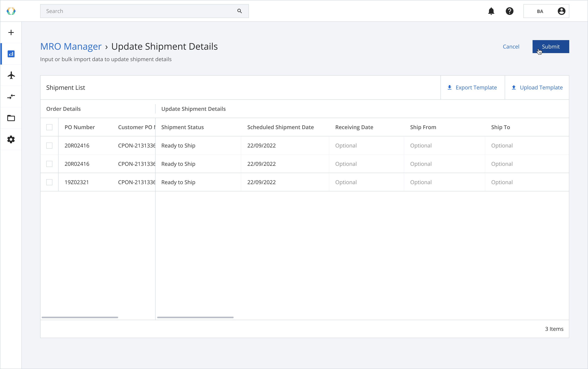The image size is (588, 369).
Task: Click CPON-2131336 cell in 19Z02321 row
Action: point(137,182)
